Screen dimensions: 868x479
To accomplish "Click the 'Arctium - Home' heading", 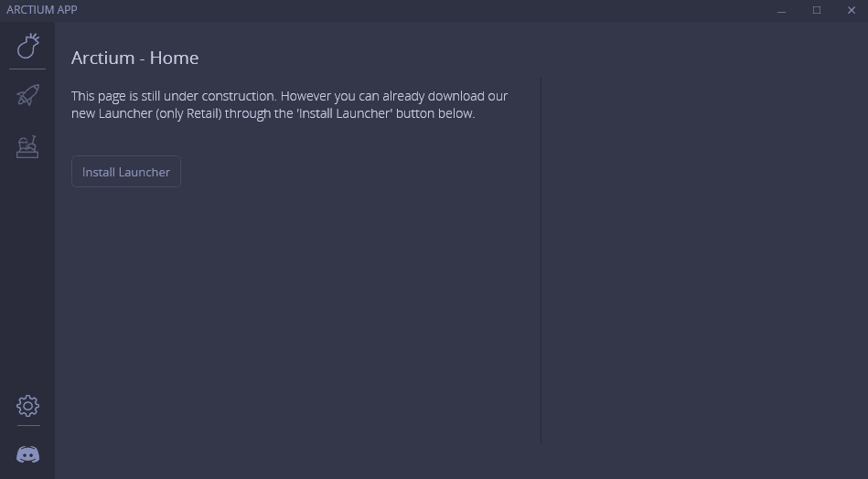I will point(135,59).
